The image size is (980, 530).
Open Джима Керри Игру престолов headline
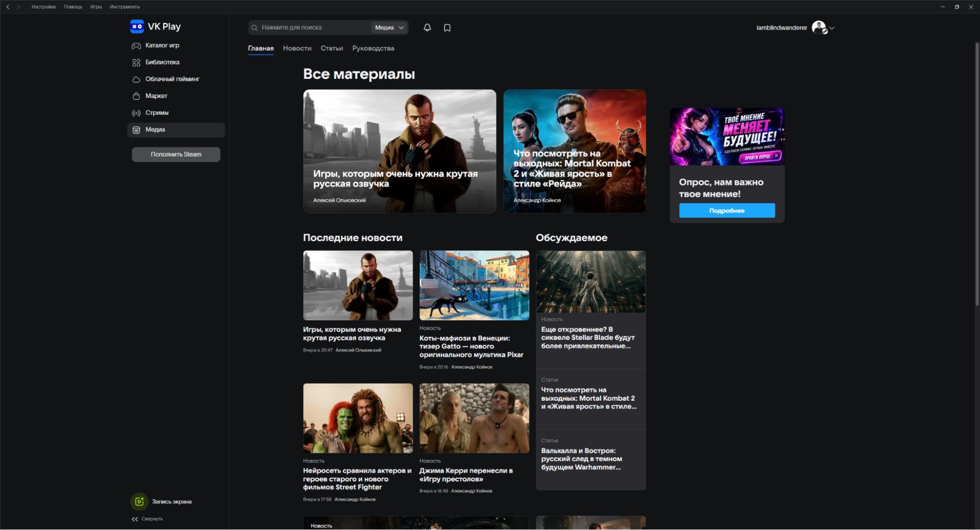(x=466, y=475)
